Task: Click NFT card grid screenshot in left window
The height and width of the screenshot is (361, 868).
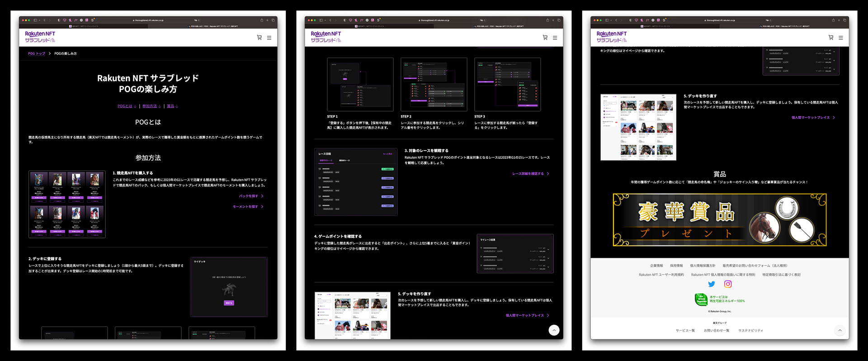Action: tap(67, 204)
